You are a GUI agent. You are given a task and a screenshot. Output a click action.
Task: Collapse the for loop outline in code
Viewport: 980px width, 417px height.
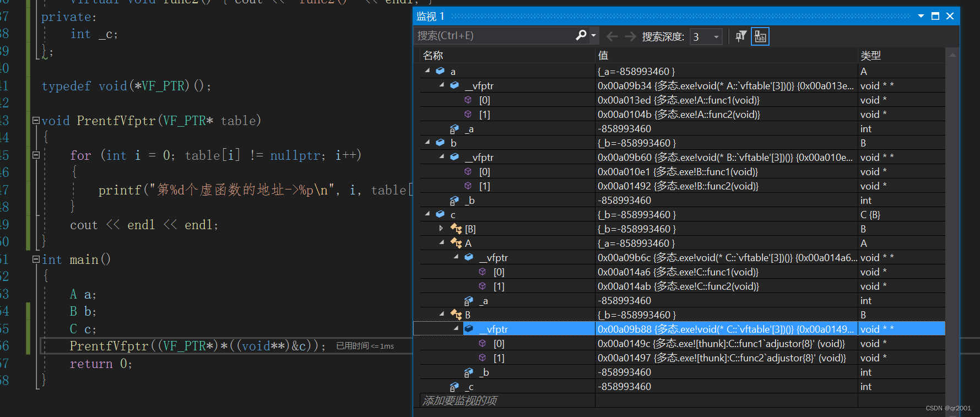click(36, 155)
